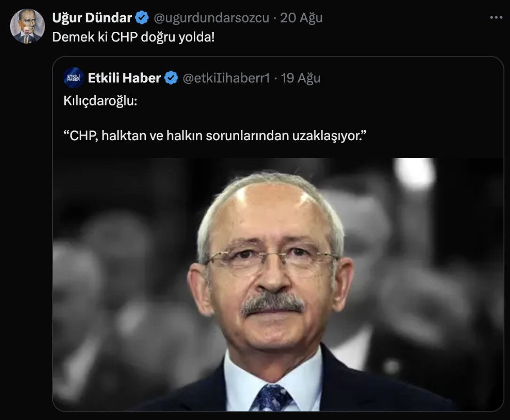Viewport: 510px width, 420px height.
Task: Click the grey mustache in the photo
Action: pyautogui.click(x=272, y=304)
